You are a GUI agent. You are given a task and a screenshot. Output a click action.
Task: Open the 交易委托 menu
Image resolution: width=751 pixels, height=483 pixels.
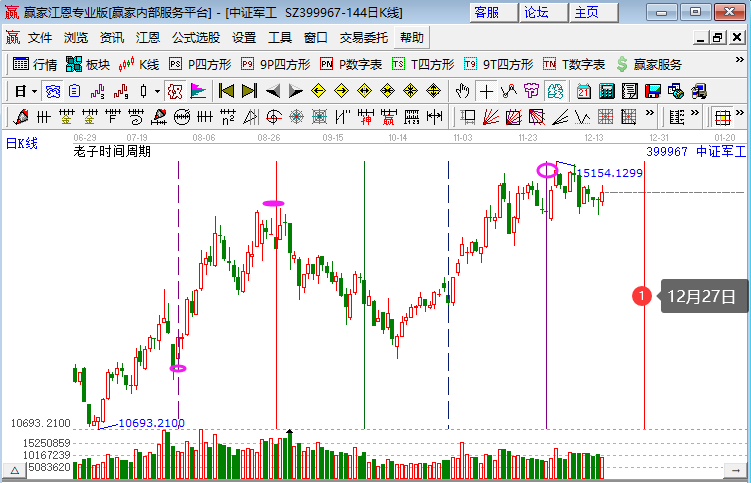click(363, 38)
